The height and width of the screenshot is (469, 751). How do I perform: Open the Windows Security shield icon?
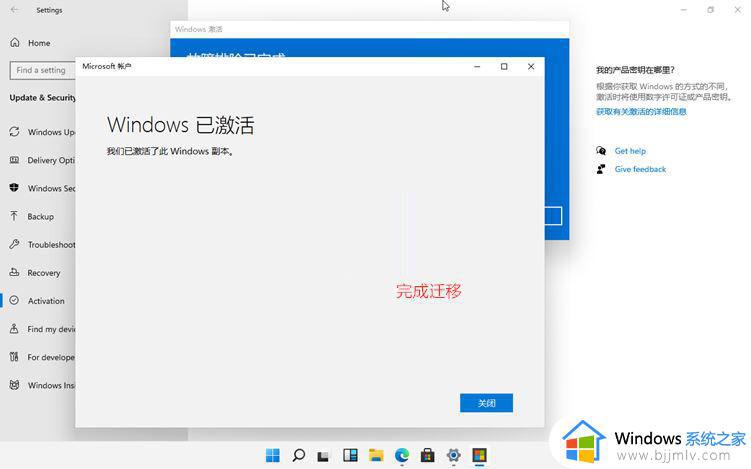coord(14,188)
